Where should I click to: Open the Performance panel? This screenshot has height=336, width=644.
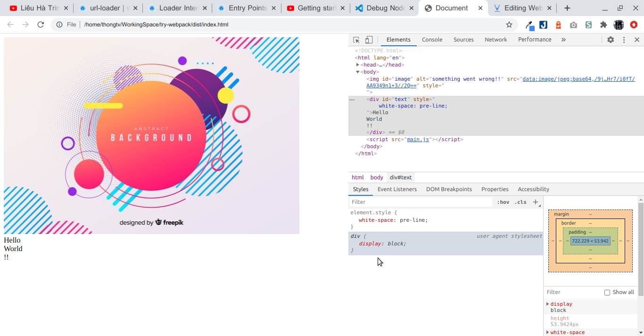coord(535,40)
